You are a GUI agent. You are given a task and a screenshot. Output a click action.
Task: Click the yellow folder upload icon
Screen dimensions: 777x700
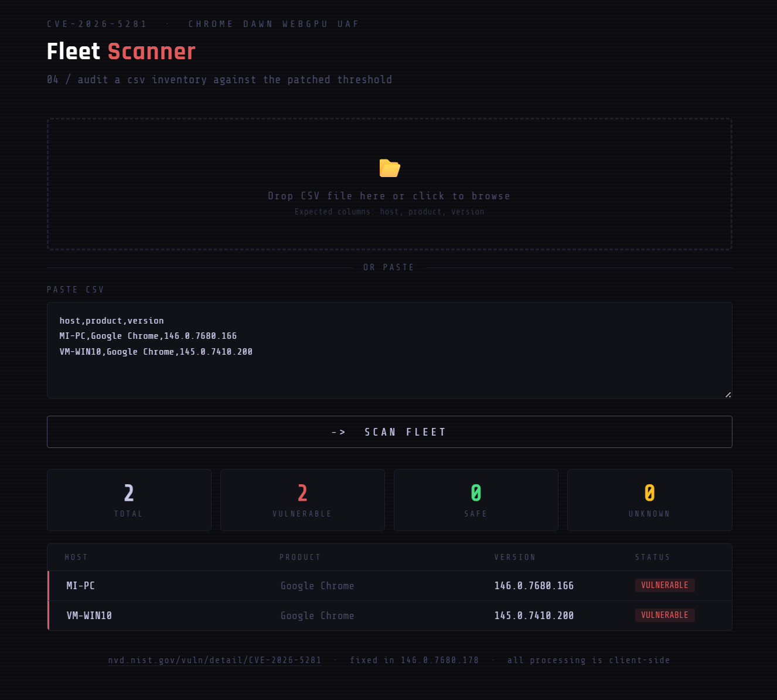tap(390, 168)
